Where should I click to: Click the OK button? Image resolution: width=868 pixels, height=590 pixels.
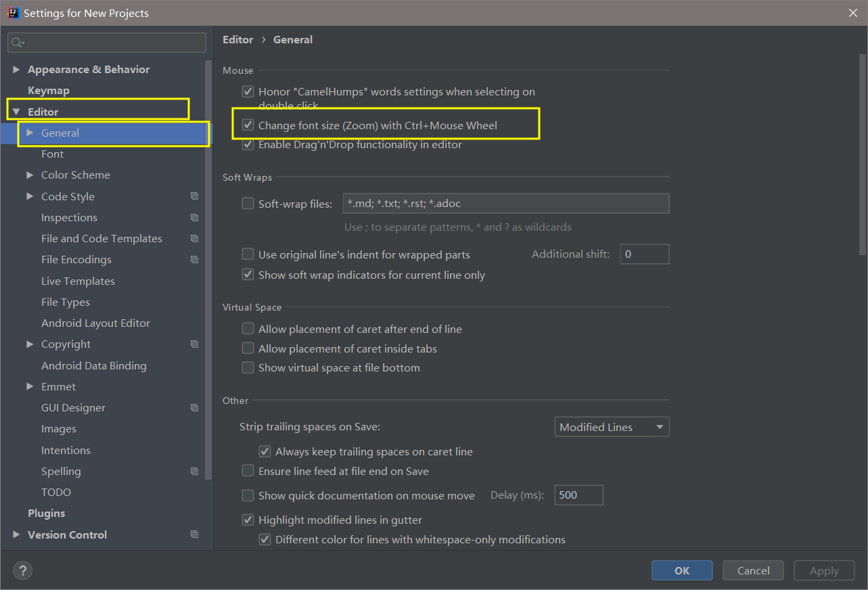click(682, 570)
